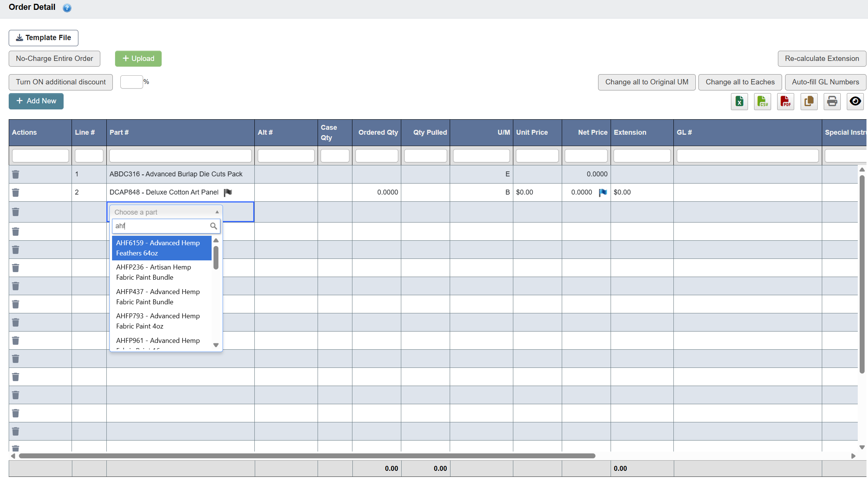Screen dimensions: 868x478
Task: Click Re-calculate Extension button
Action: 821,59
